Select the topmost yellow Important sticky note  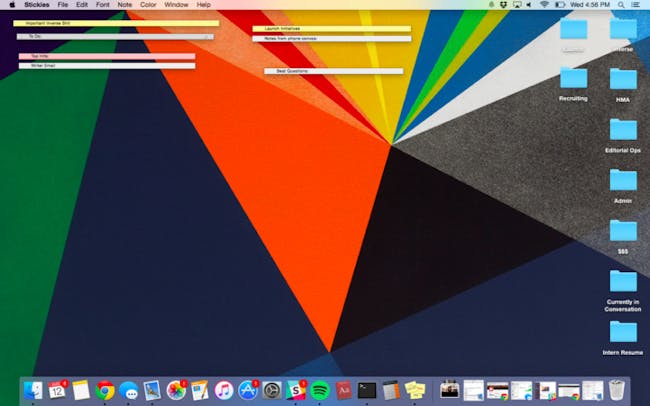point(116,23)
